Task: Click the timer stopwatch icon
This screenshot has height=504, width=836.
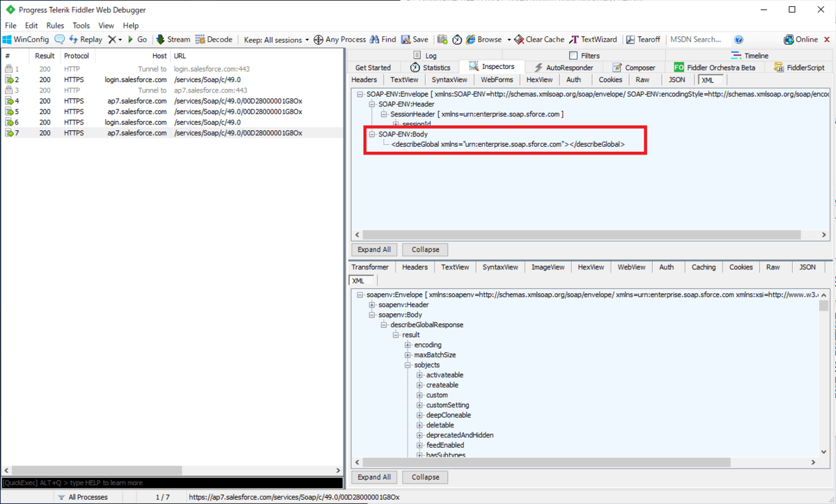Action: pos(457,40)
